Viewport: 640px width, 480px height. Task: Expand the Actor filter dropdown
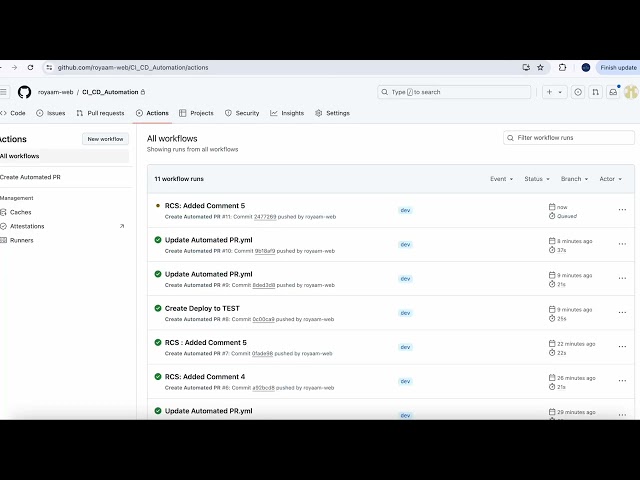(x=611, y=179)
